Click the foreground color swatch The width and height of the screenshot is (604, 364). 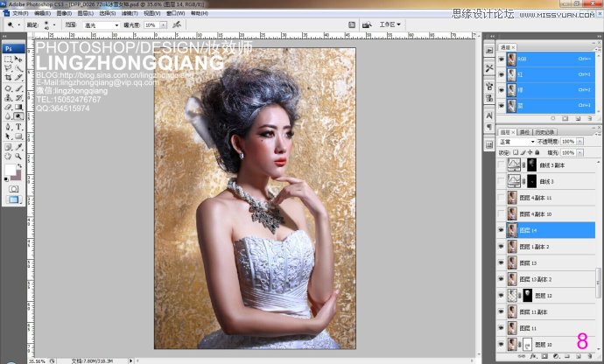coord(11,170)
